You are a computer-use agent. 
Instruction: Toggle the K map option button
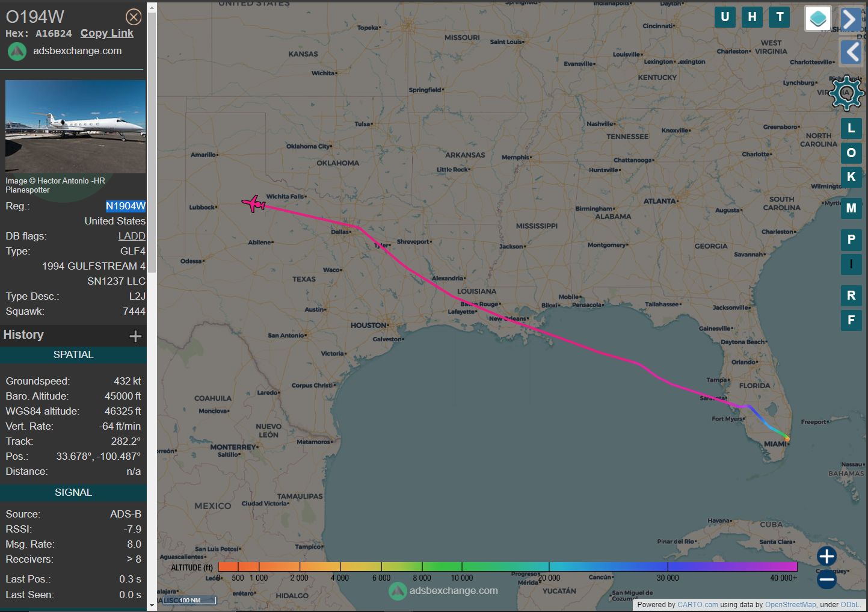pos(851,178)
